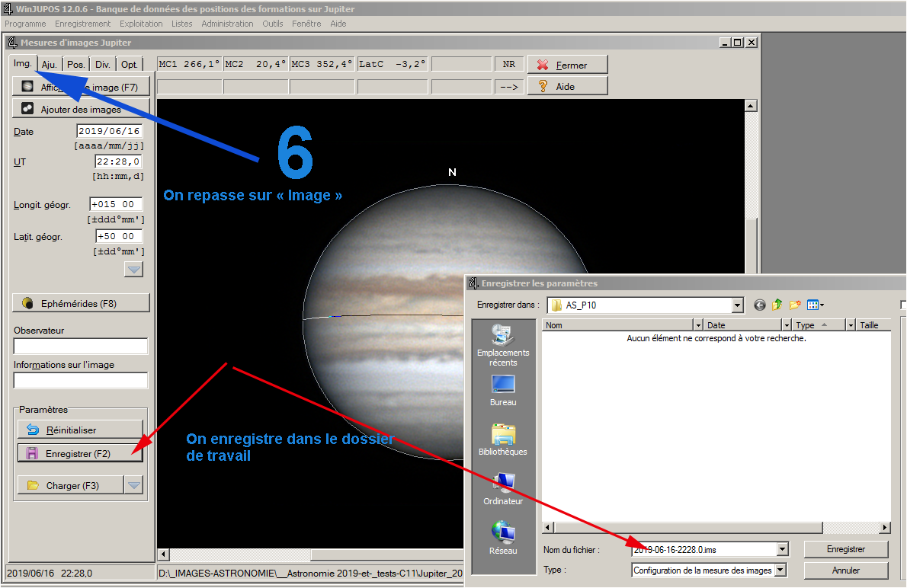Click Enregistrer (F2) button
Screen dimensions: 907x588
click(80, 453)
